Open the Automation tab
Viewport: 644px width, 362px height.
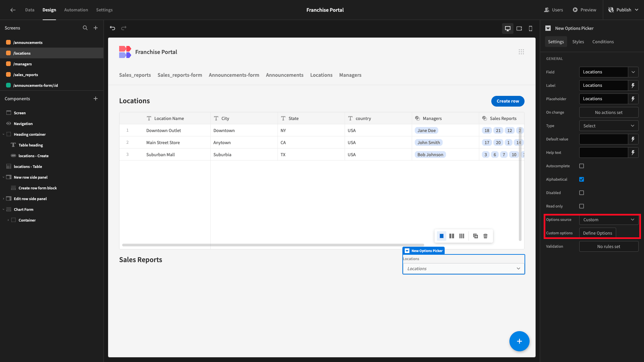pyautogui.click(x=76, y=10)
